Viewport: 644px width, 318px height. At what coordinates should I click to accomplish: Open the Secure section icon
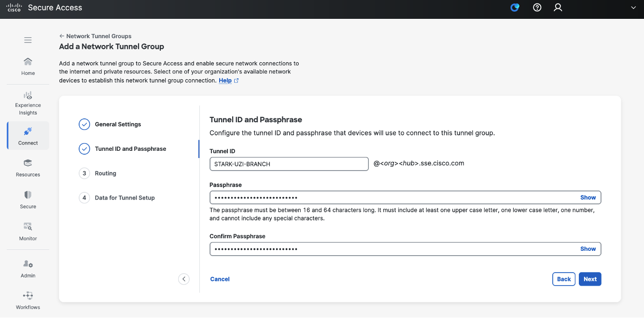pyautogui.click(x=28, y=200)
